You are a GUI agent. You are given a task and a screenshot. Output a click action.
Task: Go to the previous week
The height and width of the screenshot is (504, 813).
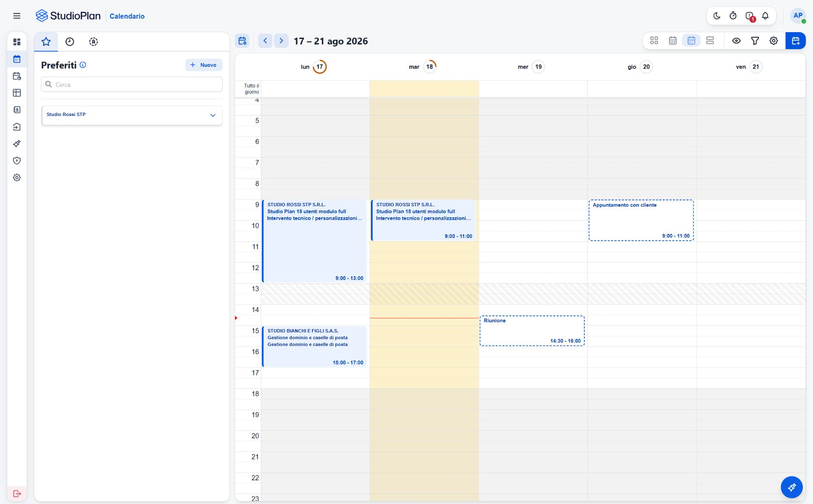(265, 41)
